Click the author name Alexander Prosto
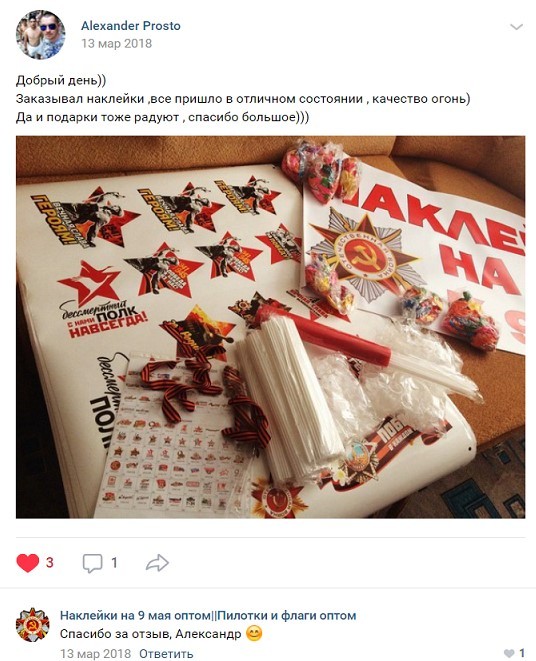The image size is (536, 661). pyautogui.click(x=131, y=26)
